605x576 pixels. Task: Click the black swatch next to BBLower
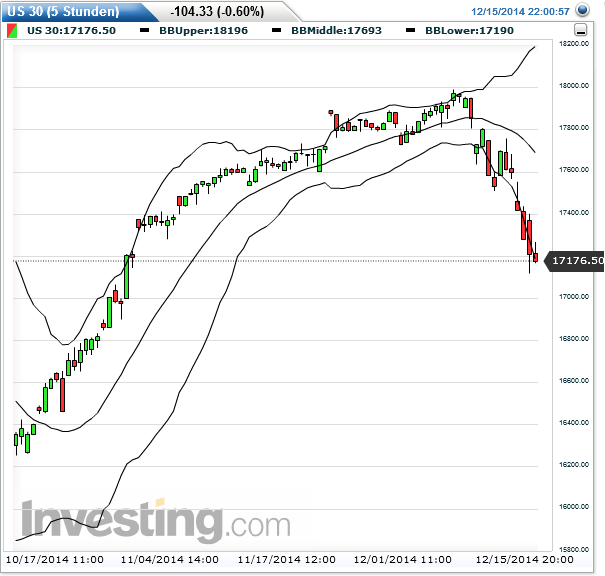coord(411,30)
